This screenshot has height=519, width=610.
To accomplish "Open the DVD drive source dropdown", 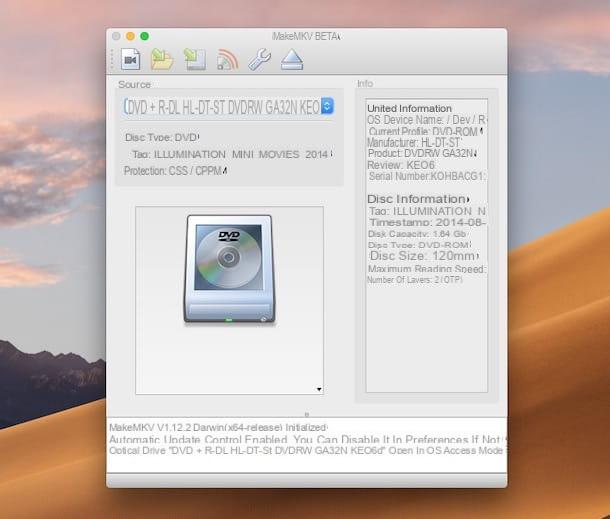I will pyautogui.click(x=229, y=107).
